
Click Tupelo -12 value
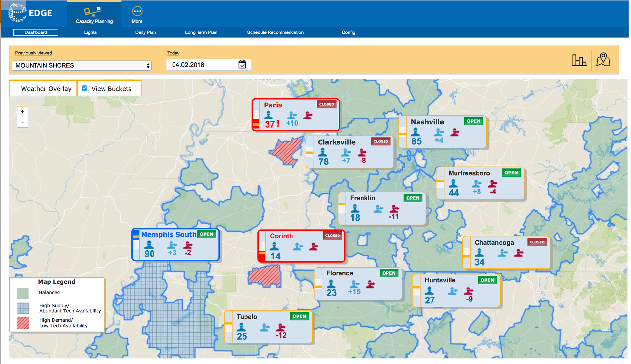click(x=281, y=335)
